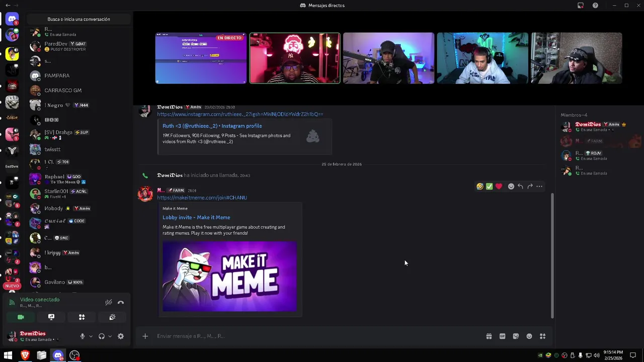Forward the Make it Meme message
Image resolution: width=644 pixels, height=362 pixels.
pos(530,187)
